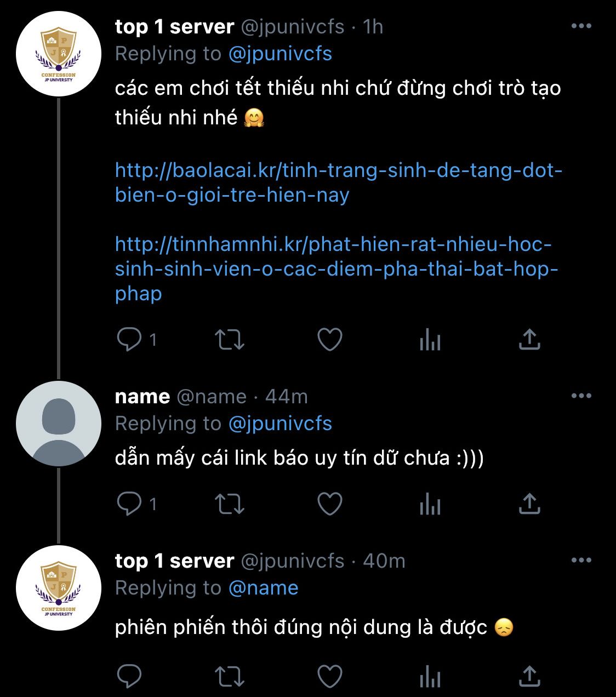Retweet the 44m tweet from @name
Image resolution: width=616 pixels, height=697 pixels.
229,504
